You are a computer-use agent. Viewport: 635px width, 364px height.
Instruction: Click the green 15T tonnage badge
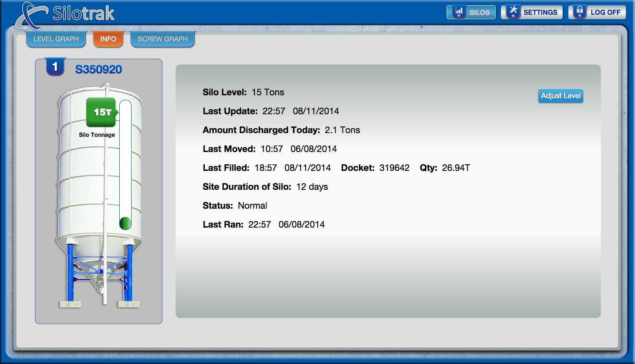[102, 112]
